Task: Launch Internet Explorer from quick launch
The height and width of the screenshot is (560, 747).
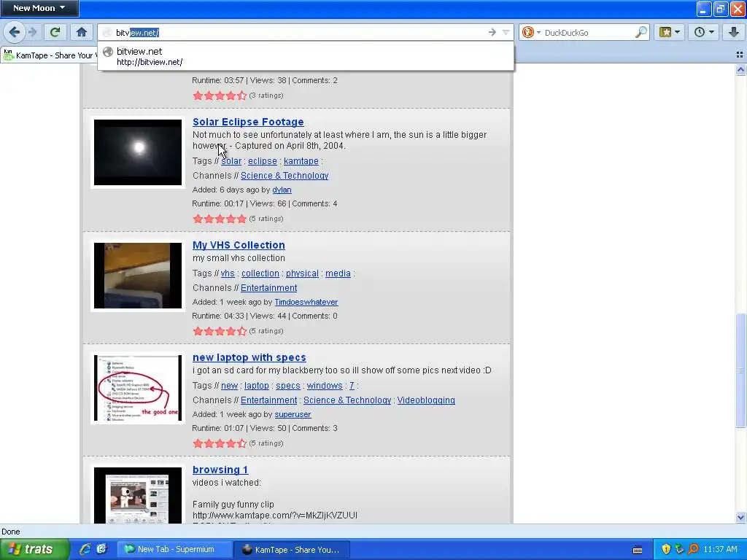Action: click(85, 549)
